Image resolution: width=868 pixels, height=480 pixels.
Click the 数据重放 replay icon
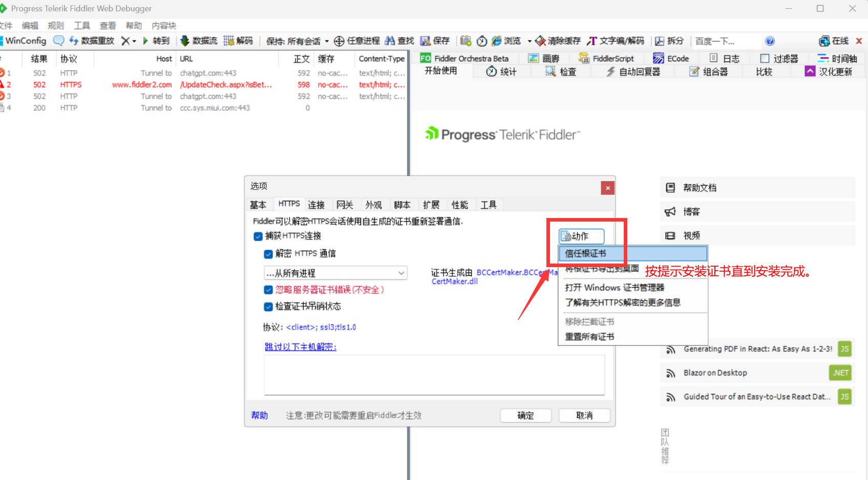coord(74,40)
